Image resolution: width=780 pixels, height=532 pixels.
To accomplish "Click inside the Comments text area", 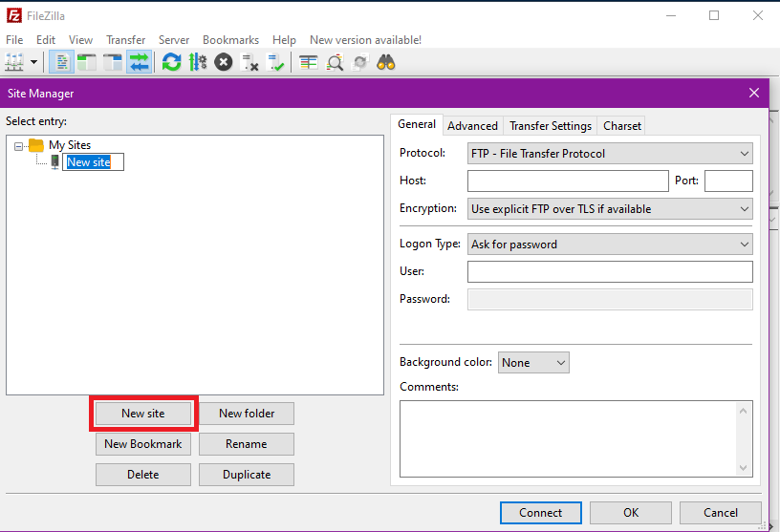I will (x=568, y=439).
